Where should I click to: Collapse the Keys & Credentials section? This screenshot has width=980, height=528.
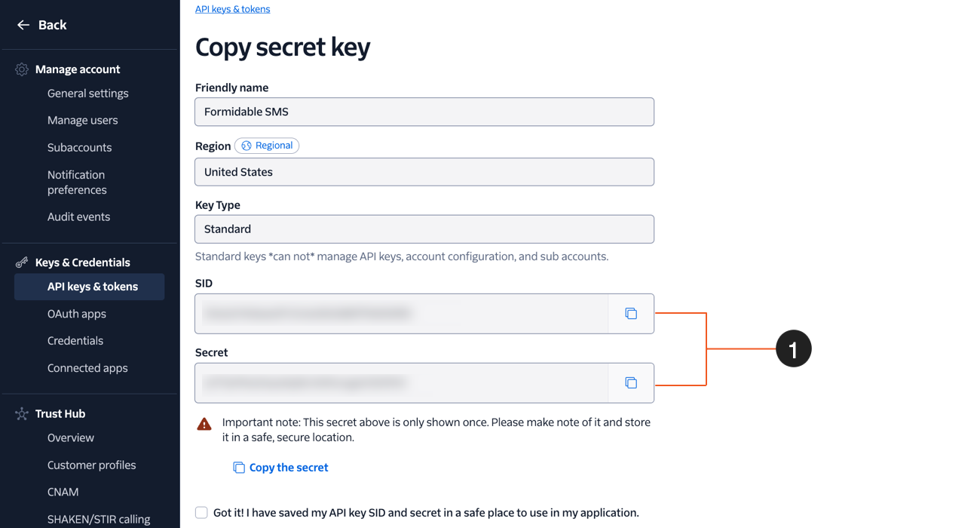(83, 262)
